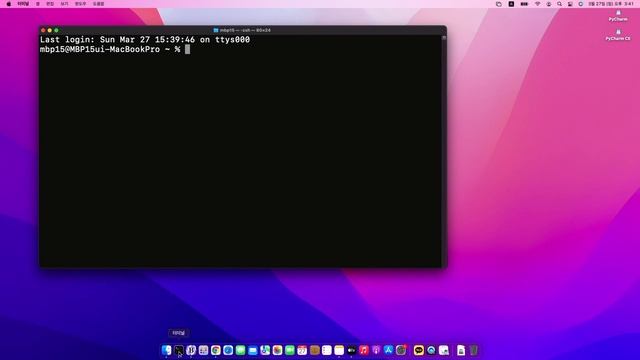Open FaceTime from the Dock
640x360 pixels.
[290, 350]
